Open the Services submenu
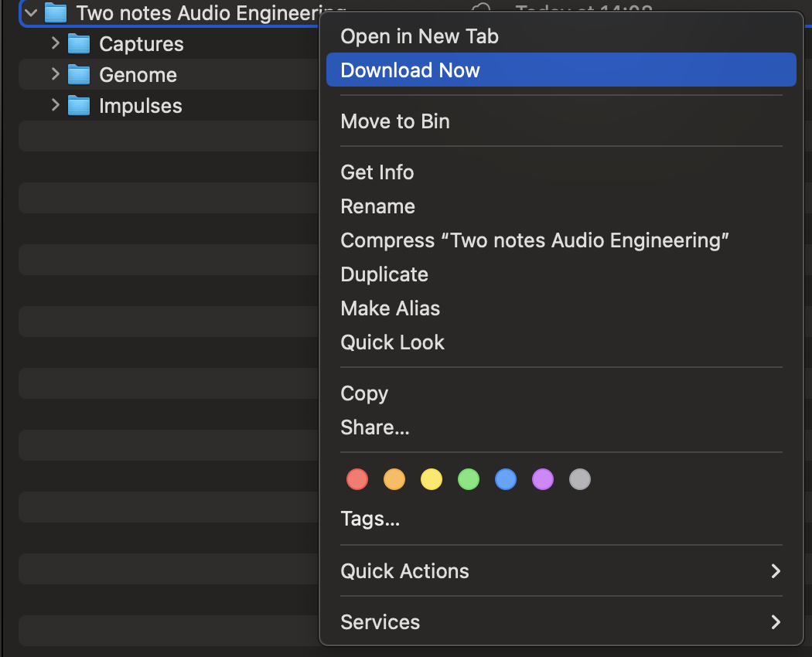Image resolution: width=812 pixels, height=657 pixels. click(x=561, y=621)
